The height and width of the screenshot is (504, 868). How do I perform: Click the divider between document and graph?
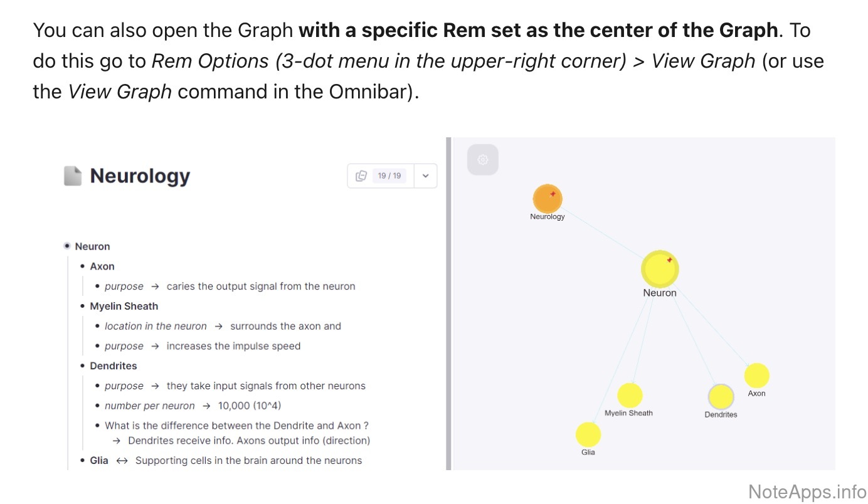[x=448, y=303]
